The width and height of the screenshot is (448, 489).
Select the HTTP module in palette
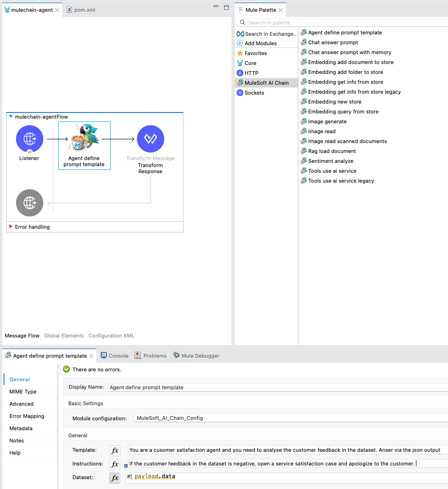pos(251,73)
